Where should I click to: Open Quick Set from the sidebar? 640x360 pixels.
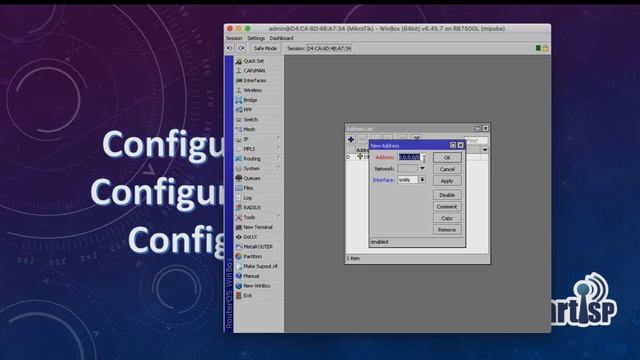[x=259, y=61]
